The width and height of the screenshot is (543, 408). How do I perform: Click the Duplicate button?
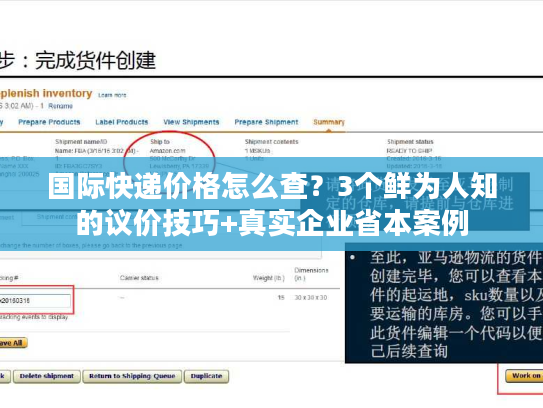tap(206, 376)
